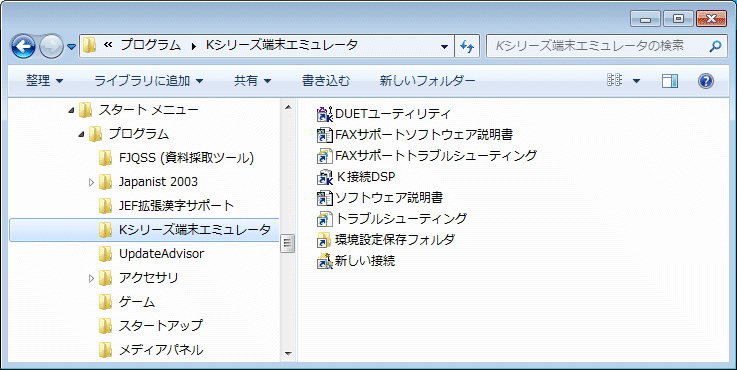Go back with the Back arrow button
The height and width of the screenshot is (370, 737).
(x=24, y=47)
